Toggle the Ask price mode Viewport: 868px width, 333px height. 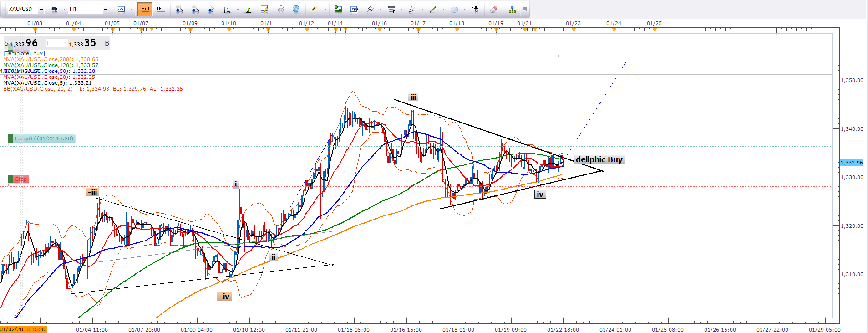point(161,9)
